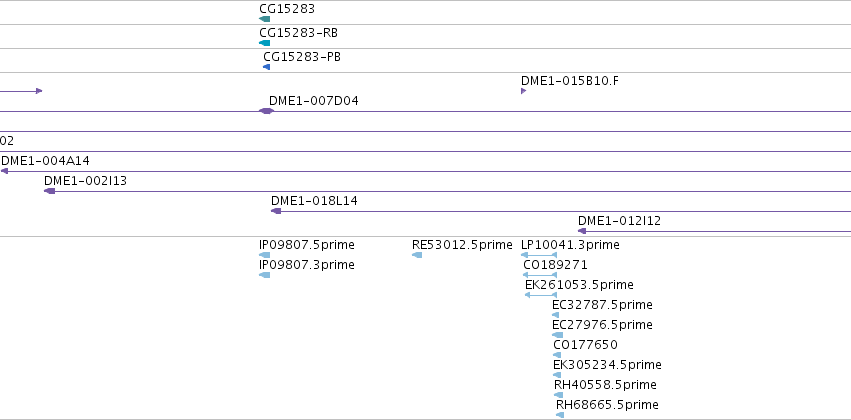Click the LP10041.3prime label

point(570,245)
